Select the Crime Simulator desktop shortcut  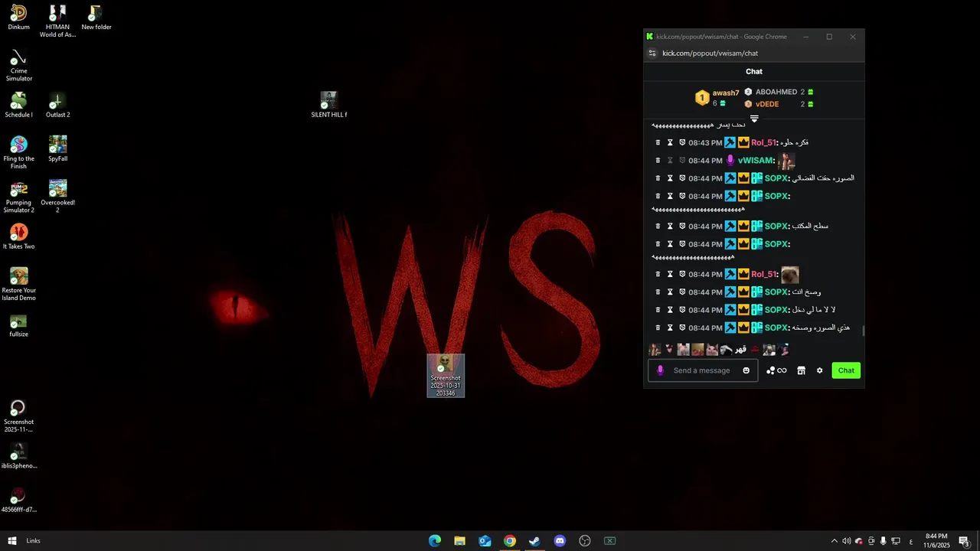click(19, 65)
